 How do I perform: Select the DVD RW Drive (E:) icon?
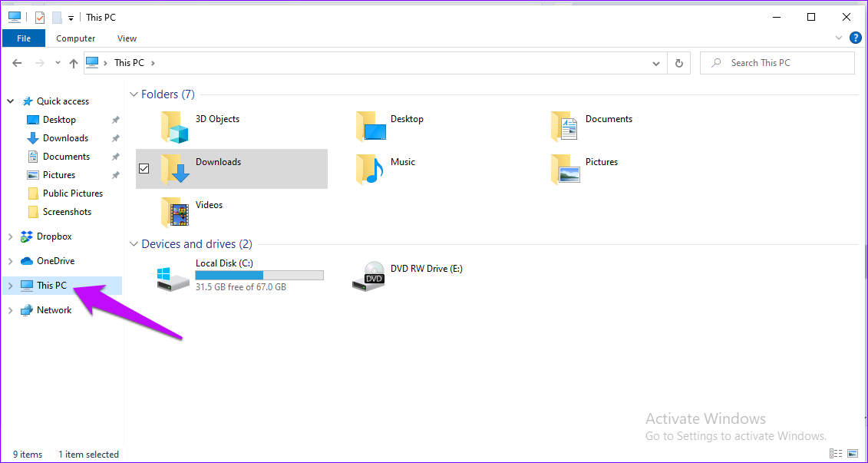click(368, 276)
